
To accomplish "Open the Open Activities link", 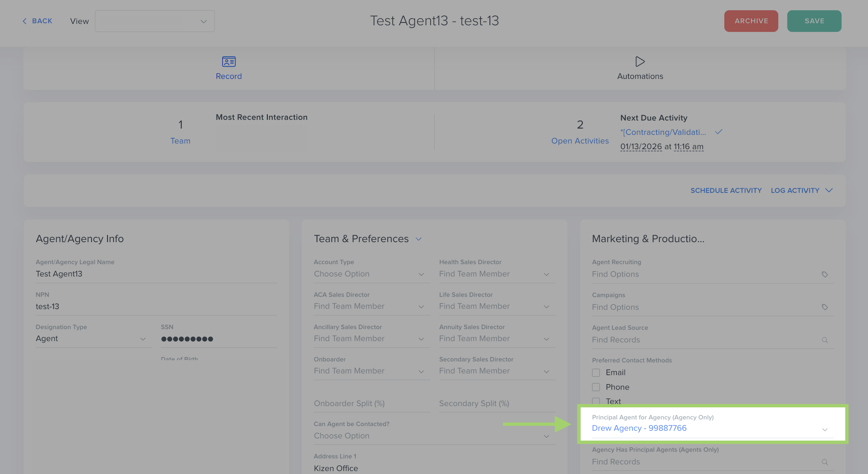I will (580, 141).
